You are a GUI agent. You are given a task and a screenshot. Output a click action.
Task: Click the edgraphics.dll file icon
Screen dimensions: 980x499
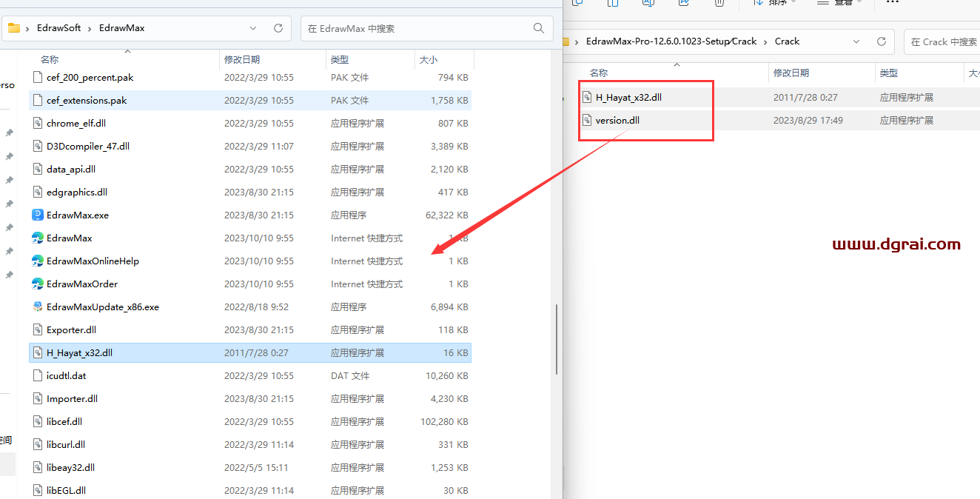(38, 192)
